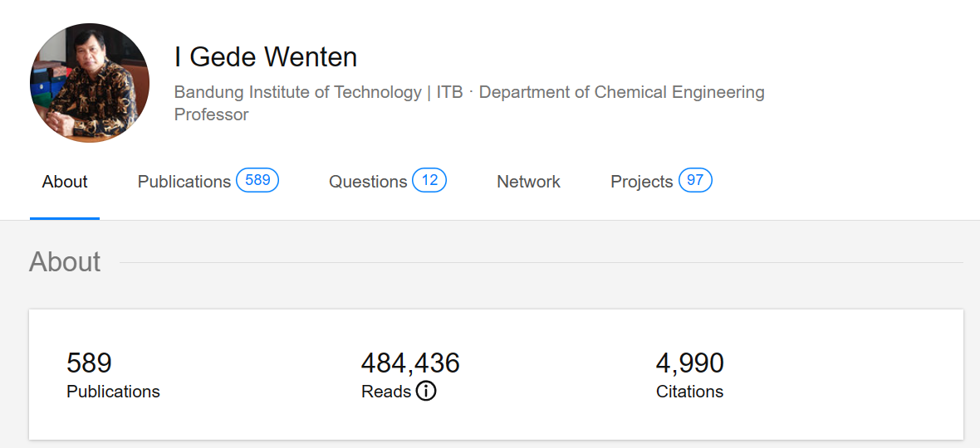Click the name I Gede Wenten

[266, 57]
